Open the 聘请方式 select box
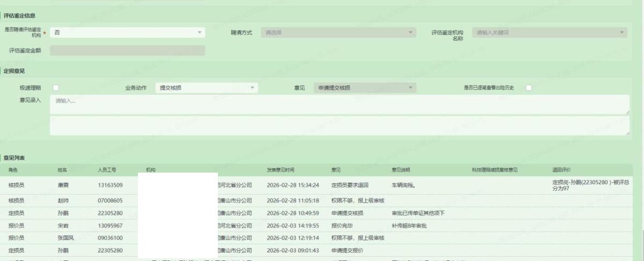644x261 pixels. coord(338,33)
